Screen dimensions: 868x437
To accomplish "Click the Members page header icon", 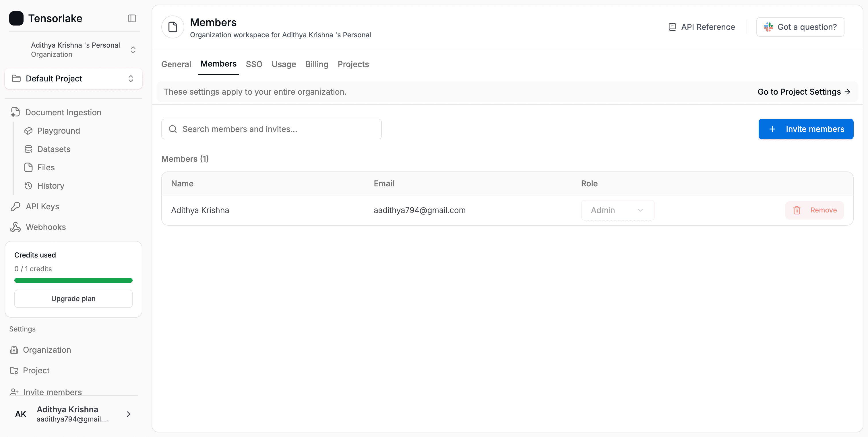I will pos(173,27).
